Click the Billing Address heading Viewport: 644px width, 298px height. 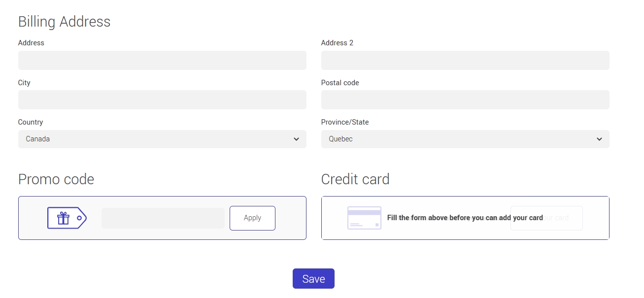pyautogui.click(x=64, y=22)
